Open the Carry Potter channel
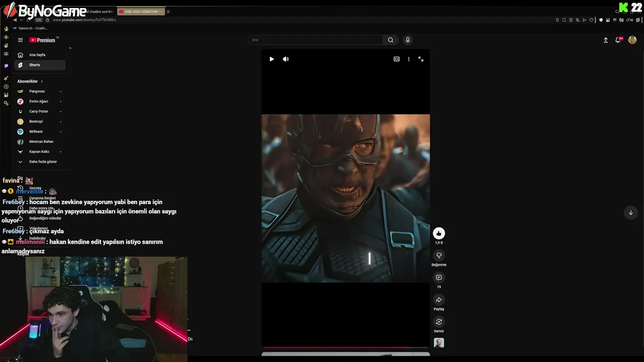The height and width of the screenshot is (362, 644). [40, 112]
